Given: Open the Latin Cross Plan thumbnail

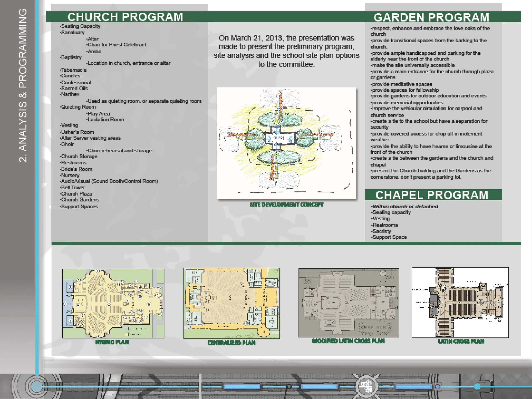Looking at the screenshot, I should coord(460,303).
